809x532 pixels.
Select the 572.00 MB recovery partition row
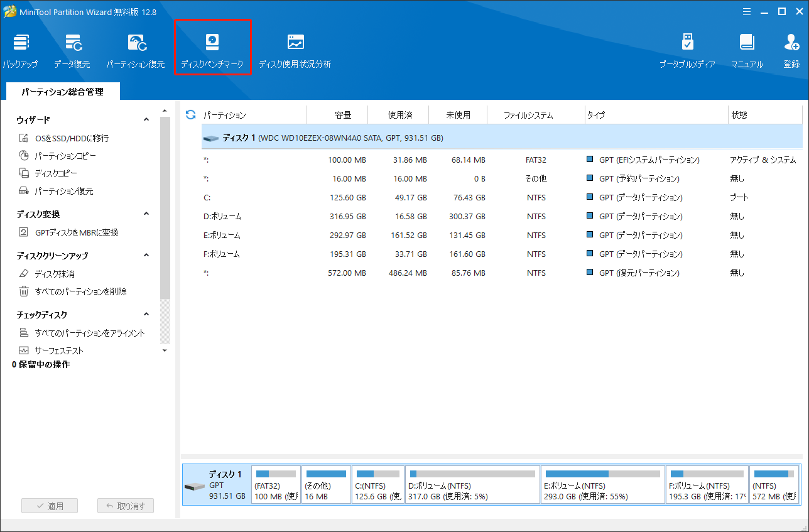(x=502, y=273)
